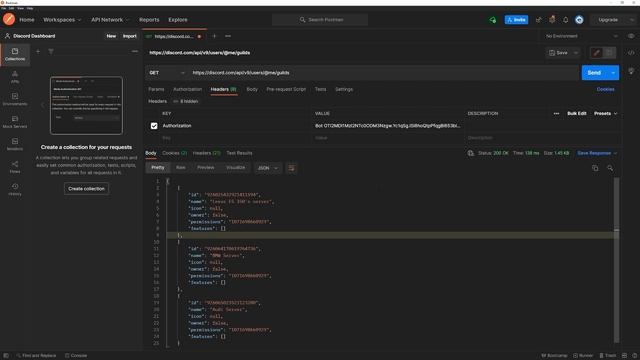Viewport: 640px width, 360px height.
Task: Click the Import button
Action: (x=130, y=36)
